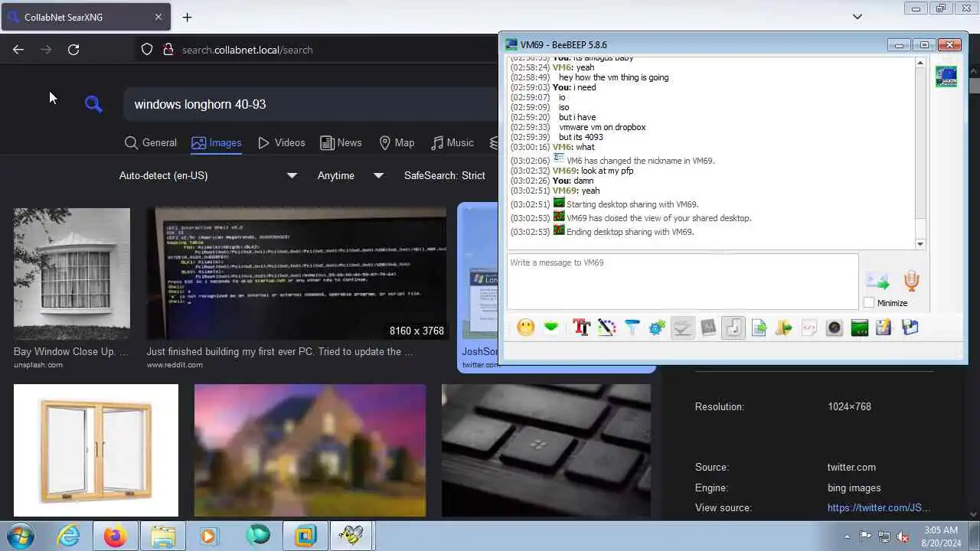Record a voice message with microphone
The image size is (980, 551).
pos(911,281)
